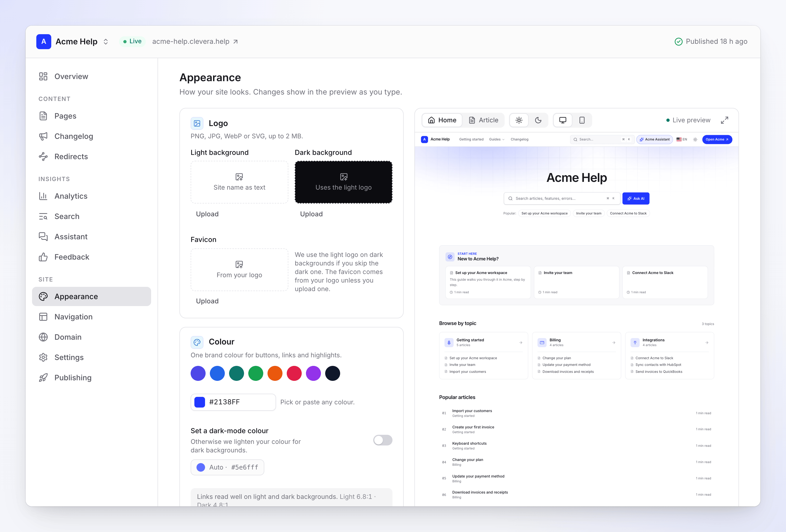786x532 pixels.
Task: Open Domain settings
Action: tap(91, 337)
